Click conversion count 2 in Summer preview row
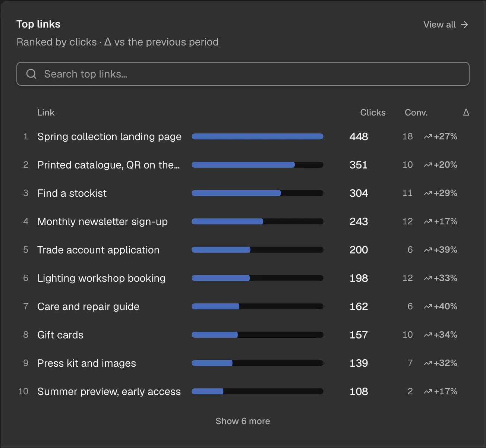This screenshot has height=448, width=486. [x=410, y=392]
